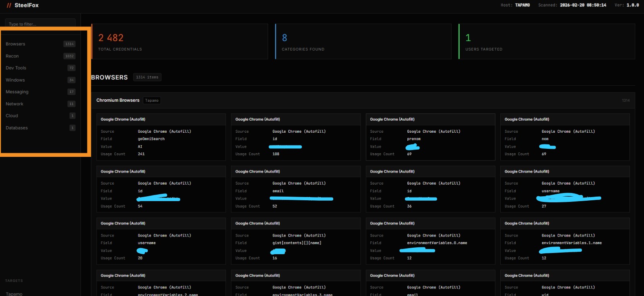
Task: Select the Tapamo target in sidebar
Action: (14, 294)
